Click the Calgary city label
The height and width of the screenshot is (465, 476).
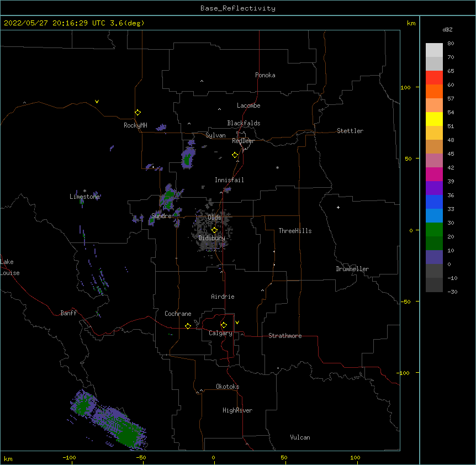[x=220, y=333]
